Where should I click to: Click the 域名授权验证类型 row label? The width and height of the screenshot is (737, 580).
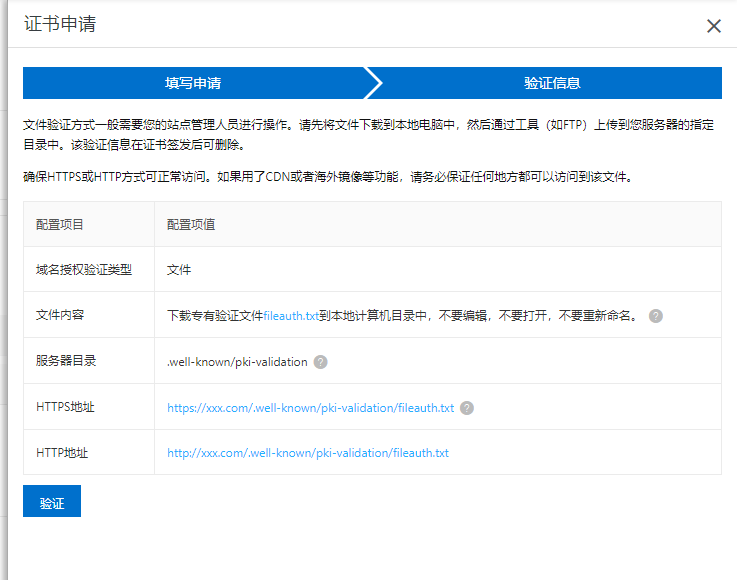click(x=84, y=270)
